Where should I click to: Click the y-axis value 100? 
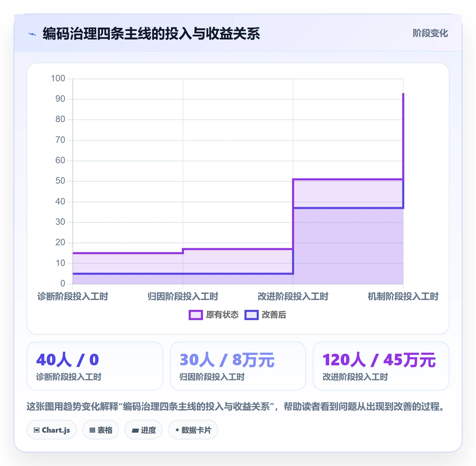[58, 79]
